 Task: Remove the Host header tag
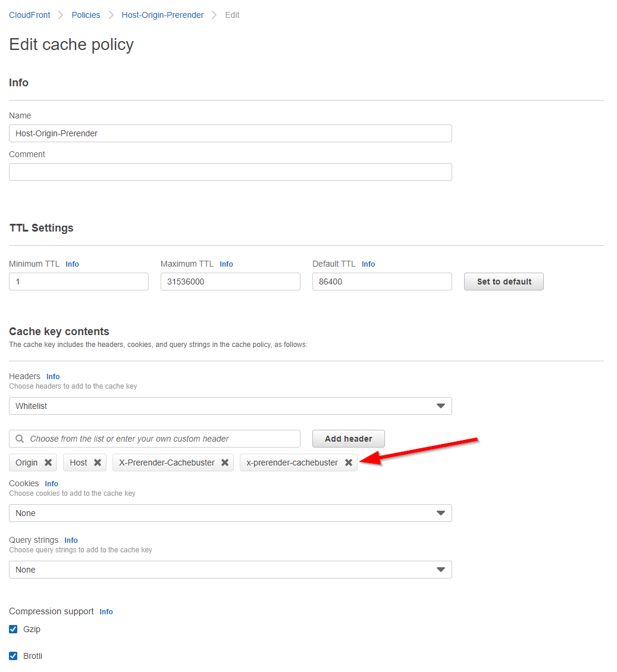[x=98, y=462]
